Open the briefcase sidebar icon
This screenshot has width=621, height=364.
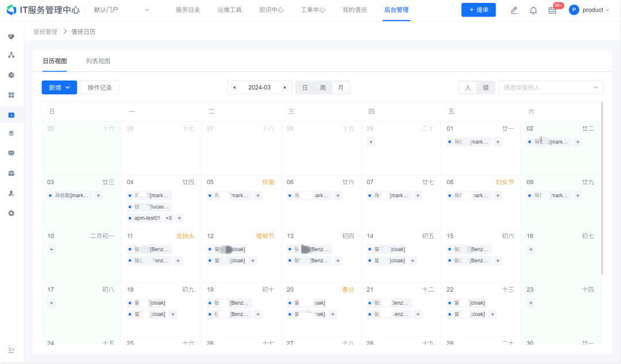(11, 173)
